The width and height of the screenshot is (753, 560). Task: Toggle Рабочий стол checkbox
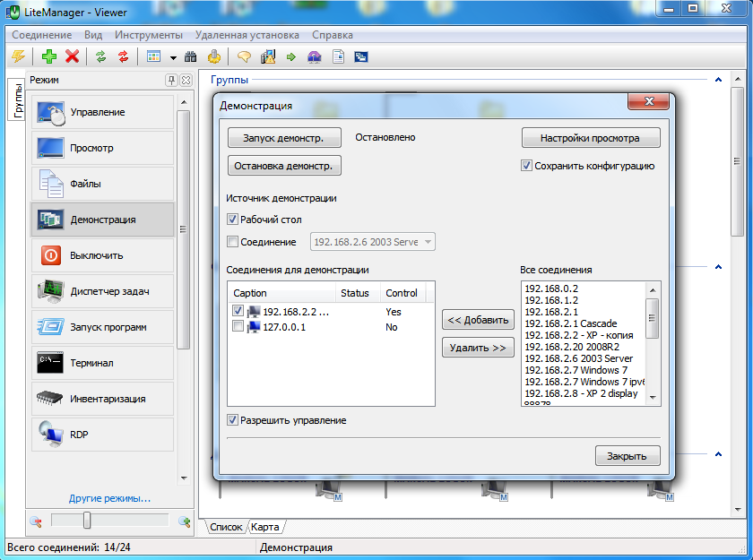click(x=232, y=220)
